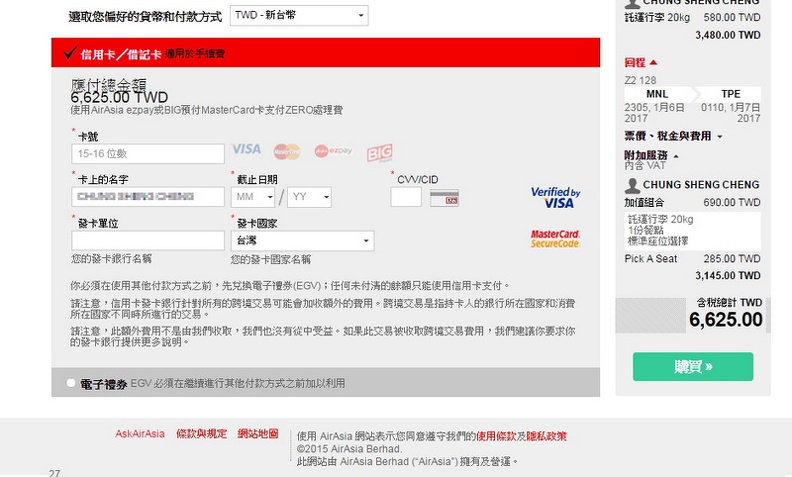This screenshot has width=792, height=477.
Task: Click the Pick A Seat row
Action: [x=692, y=259]
